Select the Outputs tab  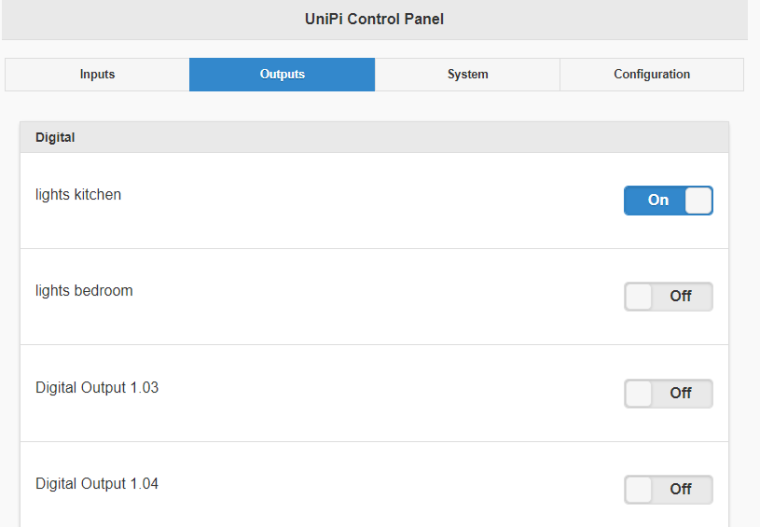pyautogui.click(x=282, y=74)
